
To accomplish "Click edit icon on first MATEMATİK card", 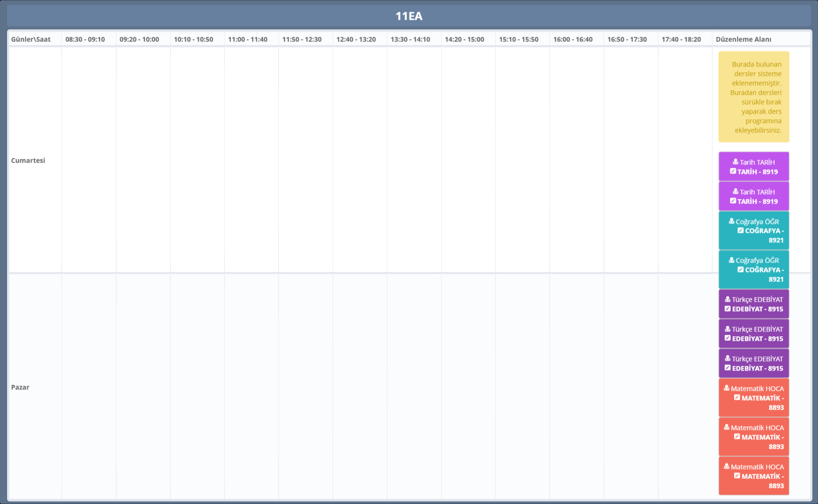I will click(737, 398).
